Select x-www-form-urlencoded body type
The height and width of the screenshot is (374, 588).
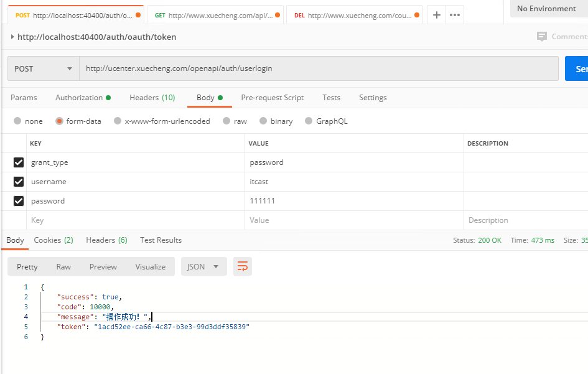pos(118,121)
